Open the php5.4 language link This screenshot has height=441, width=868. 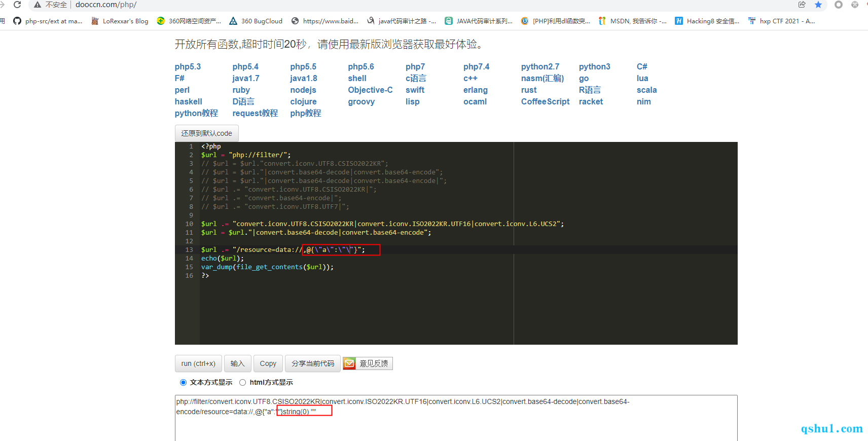click(245, 66)
